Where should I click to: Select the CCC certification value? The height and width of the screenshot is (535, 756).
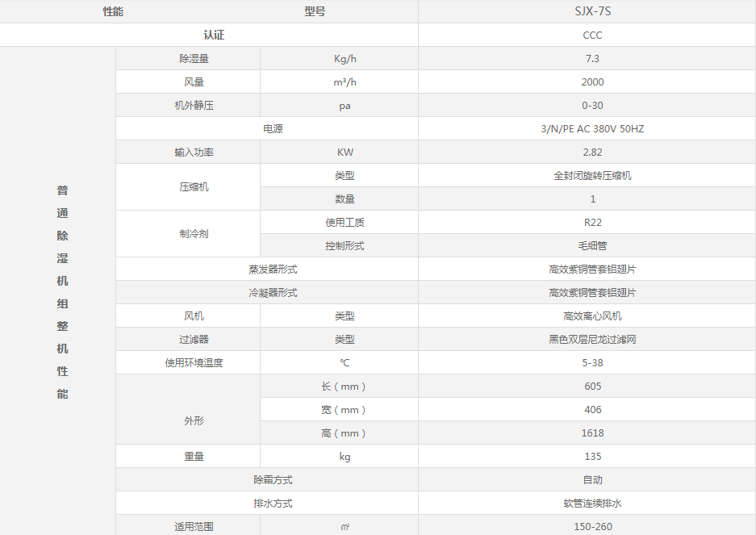591,35
